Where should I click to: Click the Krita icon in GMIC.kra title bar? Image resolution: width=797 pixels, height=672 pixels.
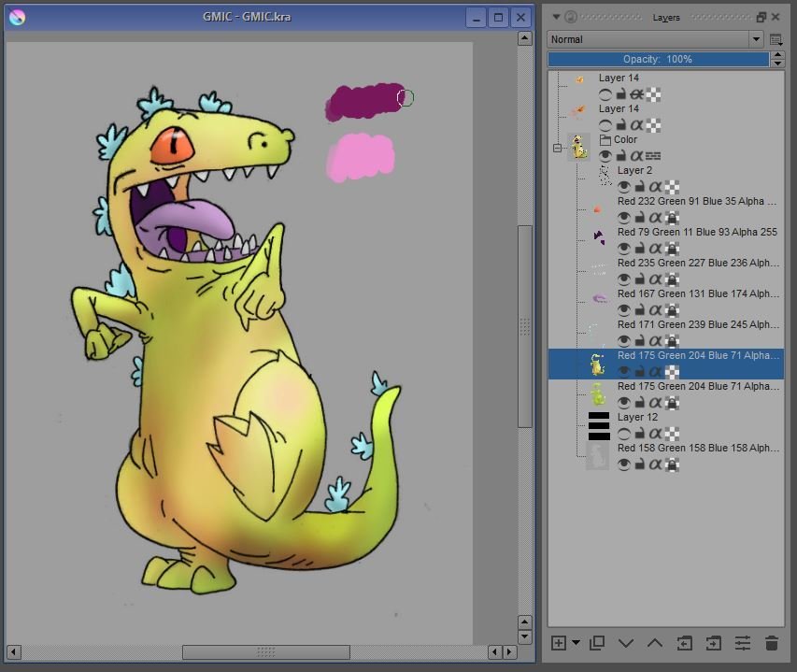tap(17, 17)
